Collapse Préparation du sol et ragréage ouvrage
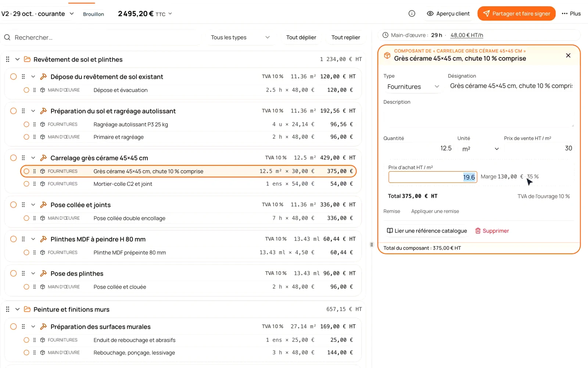 (x=33, y=111)
